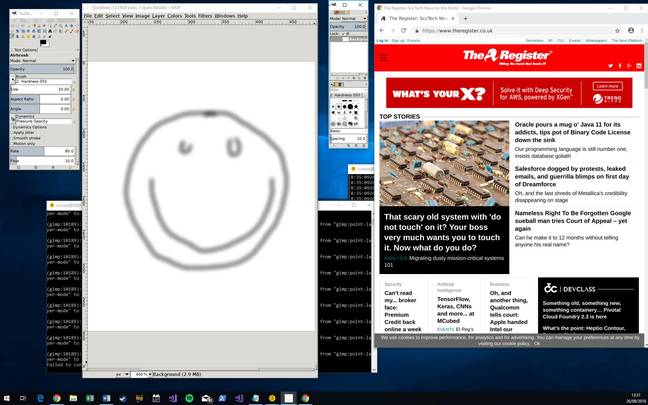Dismiss cookie notice with OK
648x405 pixels.
click(x=536, y=343)
